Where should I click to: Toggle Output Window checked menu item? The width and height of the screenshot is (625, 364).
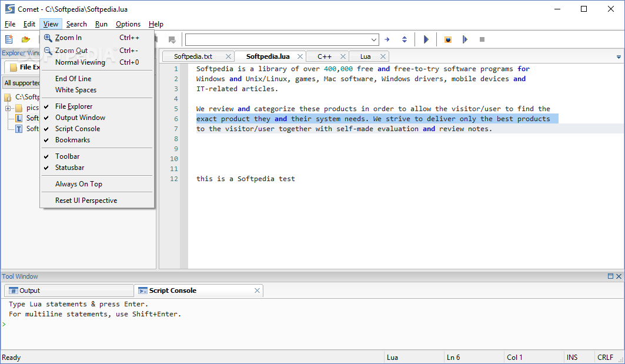click(97, 118)
